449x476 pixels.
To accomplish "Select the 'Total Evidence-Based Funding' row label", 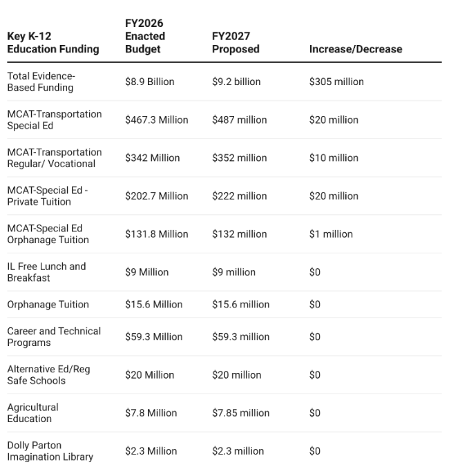I will tap(41, 82).
